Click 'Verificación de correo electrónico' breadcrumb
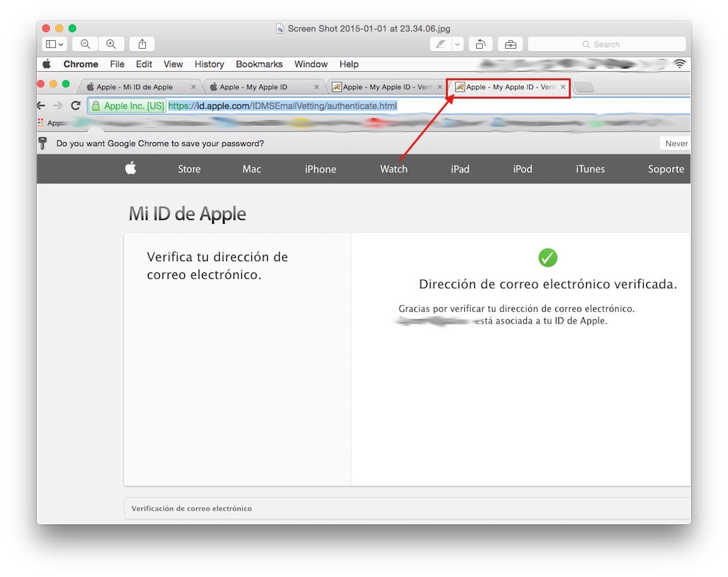Image resolution: width=728 pixels, height=577 pixels. [191, 509]
